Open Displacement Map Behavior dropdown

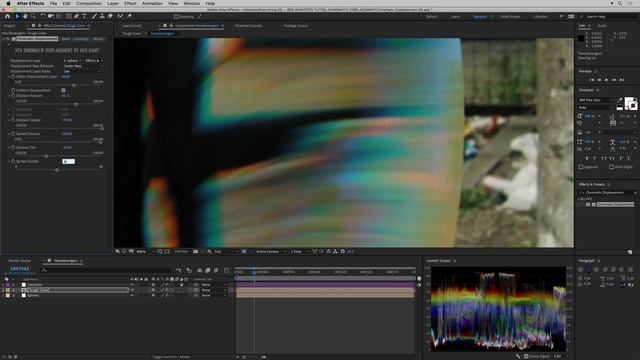click(x=83, y=66)
